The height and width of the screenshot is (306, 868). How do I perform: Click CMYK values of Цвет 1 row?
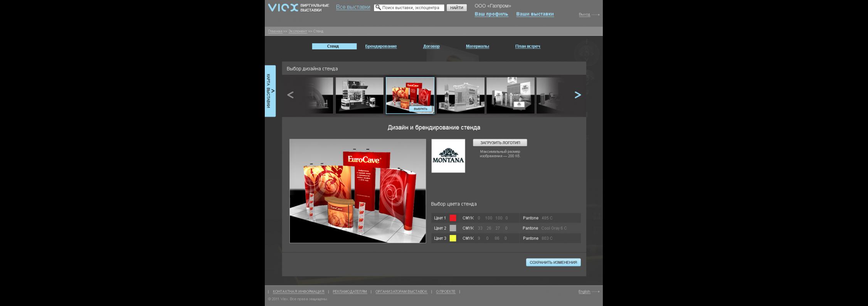493,218
